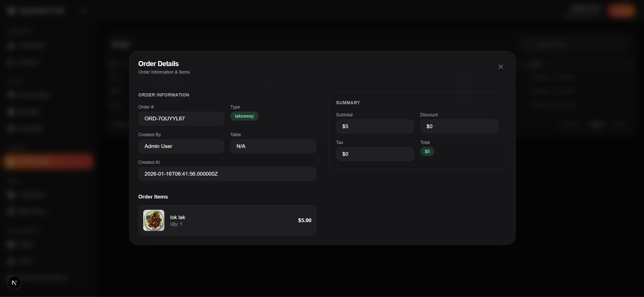The width and height of the screenshot is (644, 297).
Task: Click the SUMMARY section heading
Action: tap(348, 103)
